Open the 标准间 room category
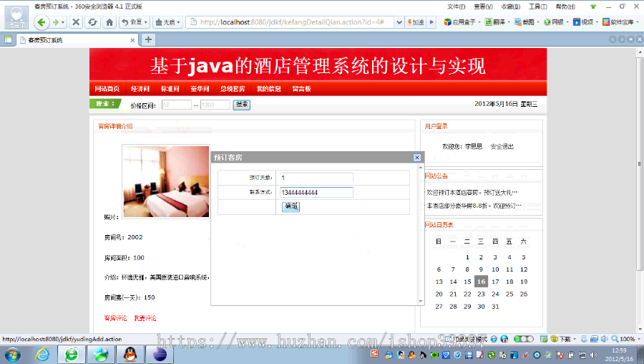The width and height of the screenshot is (644, 364). pyautogui.click(x=170, y=89)
